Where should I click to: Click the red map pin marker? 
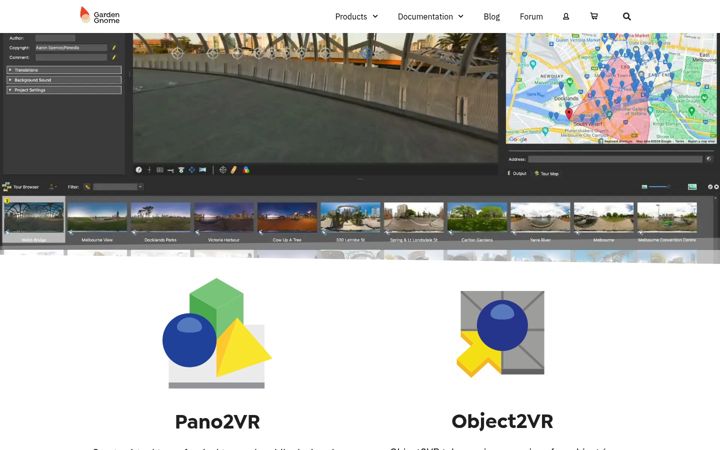click(x=569, y=114)
